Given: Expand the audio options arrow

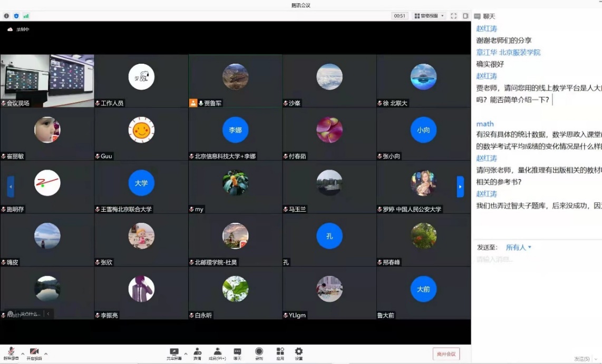Looking at the screenshot, I should 23,353.
